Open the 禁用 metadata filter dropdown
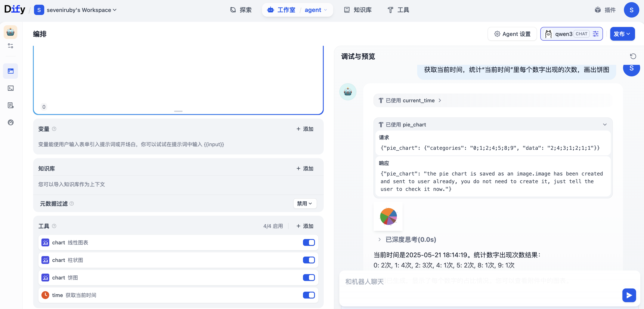The height and width of the screenshot is (309, 644). [x=304, y=204]
